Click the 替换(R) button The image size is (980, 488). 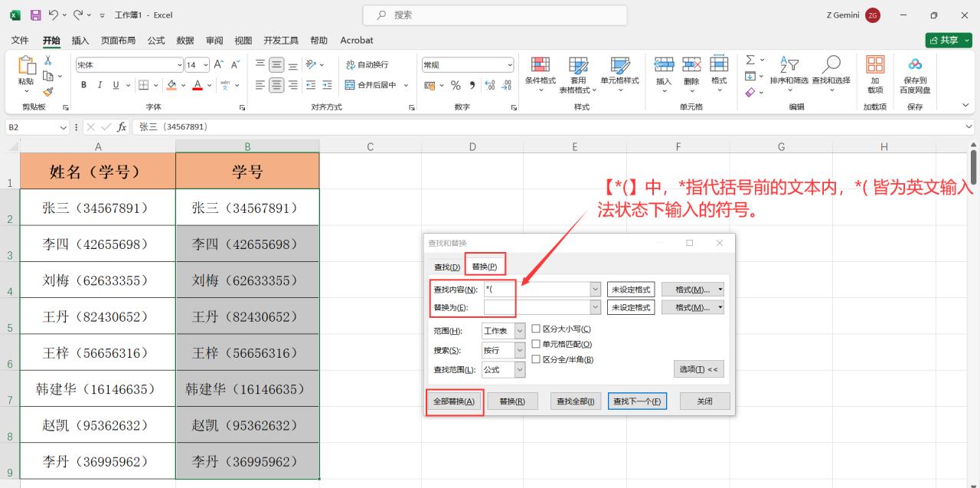(512, 401)
